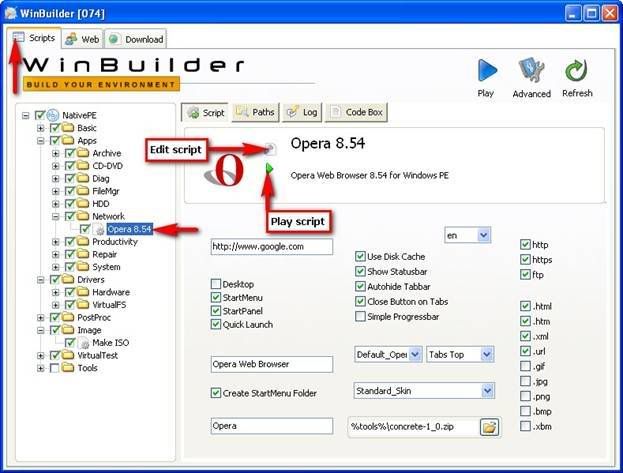
Task: Click the WinBuilder title bar app icon
Action: (11, 13)
